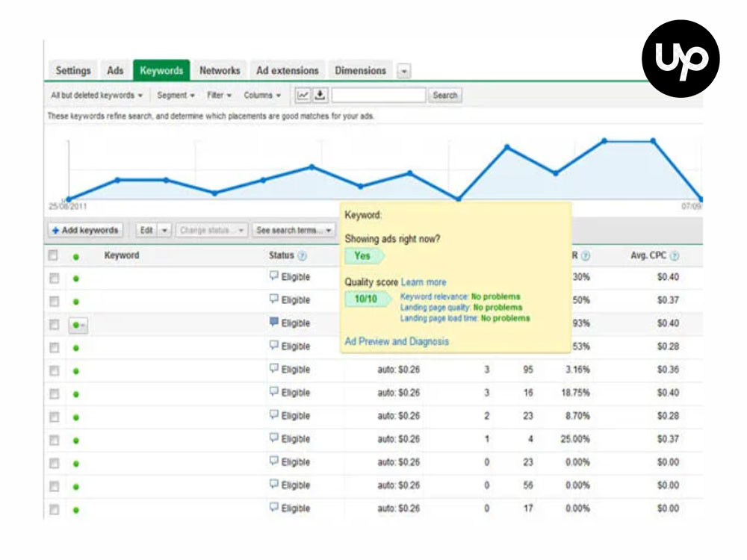Viewport: 747px width, 560px height.
Task: Click the keyword search input field
Action: [378, 96]
